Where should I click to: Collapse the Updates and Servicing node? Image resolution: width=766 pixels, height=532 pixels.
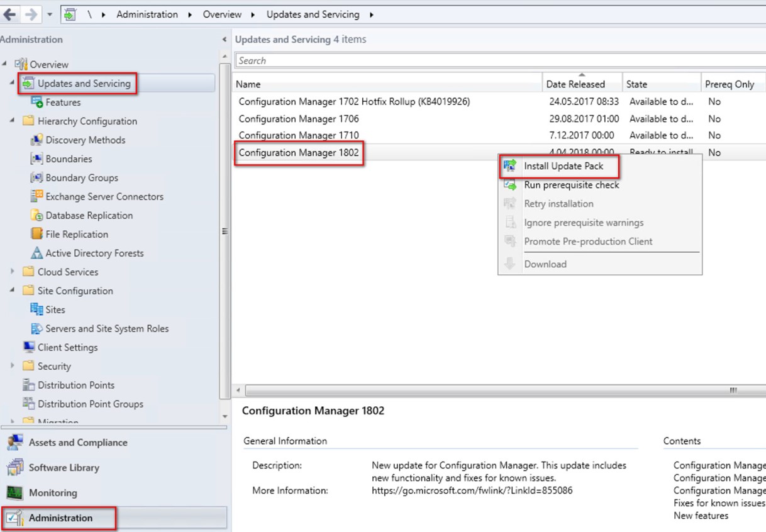click(x=12, y=83)
